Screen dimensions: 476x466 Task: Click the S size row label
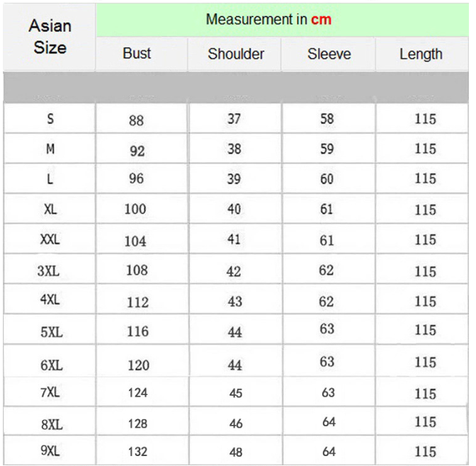pos(50,119)
